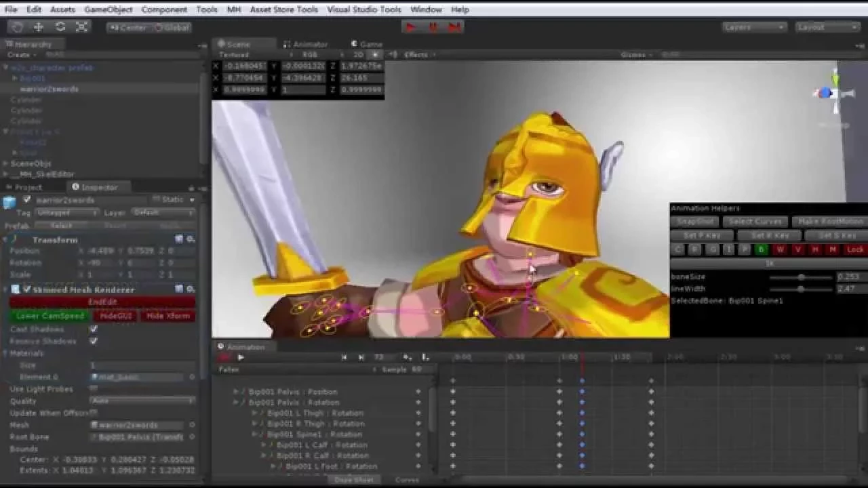Adjust the boneSize slider
The height and width of the screenshot is (488, 868).
pyautogui.click(x=801, y=277)
